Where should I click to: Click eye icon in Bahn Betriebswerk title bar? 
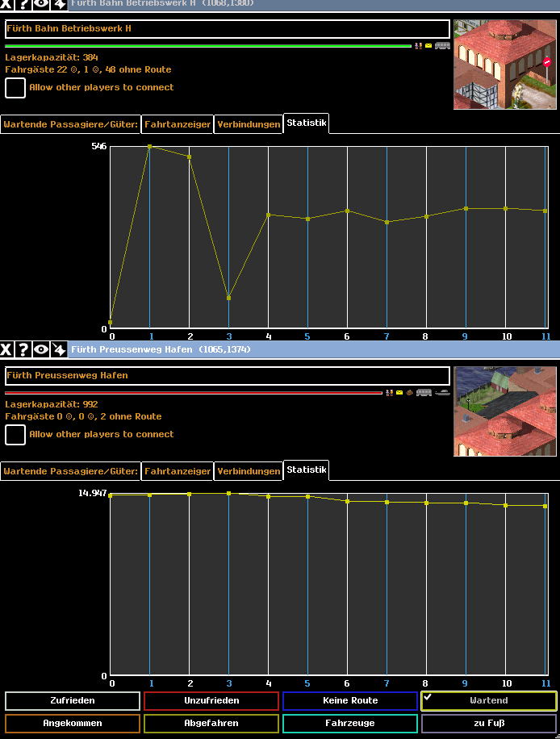[x=40, y=4]
